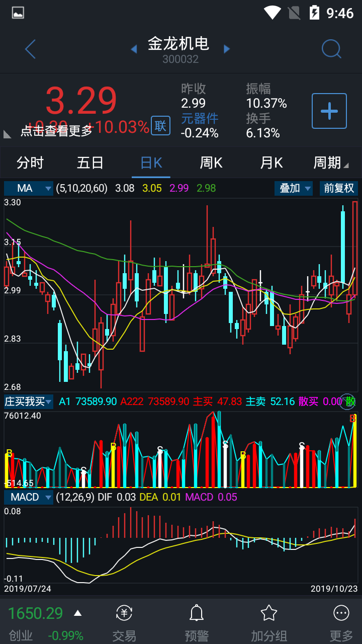The height and width of the screenshot is (644, 362).
Task: Tap the image notification icon in status bar
Action: (18, 13)
